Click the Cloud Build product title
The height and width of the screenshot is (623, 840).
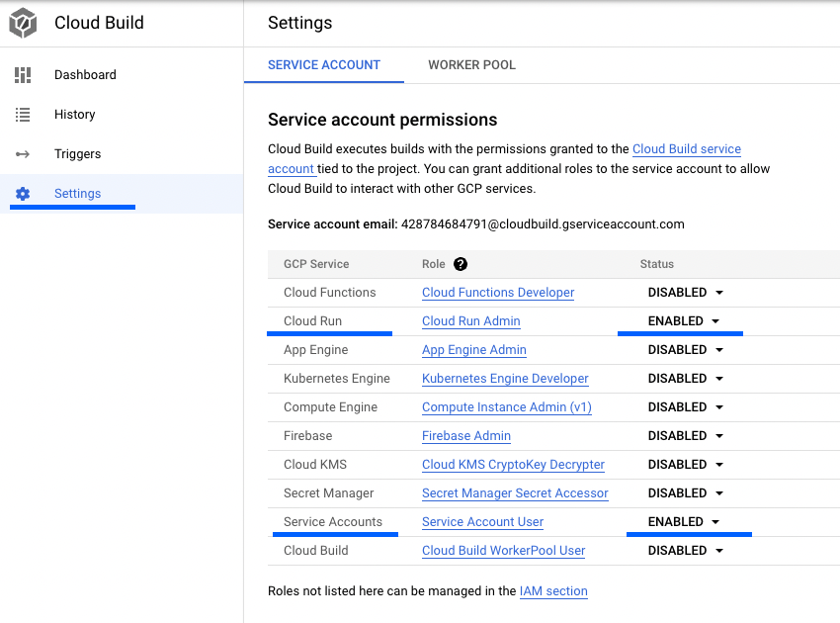pyautogui.click(x=99, y=23)
